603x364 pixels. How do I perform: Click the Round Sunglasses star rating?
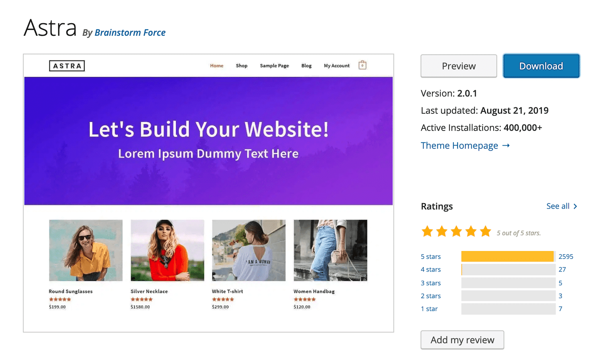tap(60, 299)
